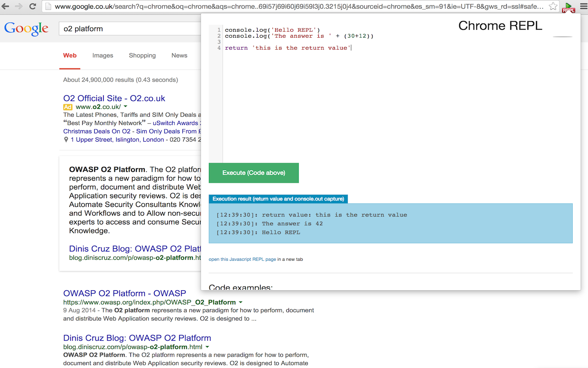Expand dropdown arrow next to www.o2.co.uk/

click(x=125, y=107)
